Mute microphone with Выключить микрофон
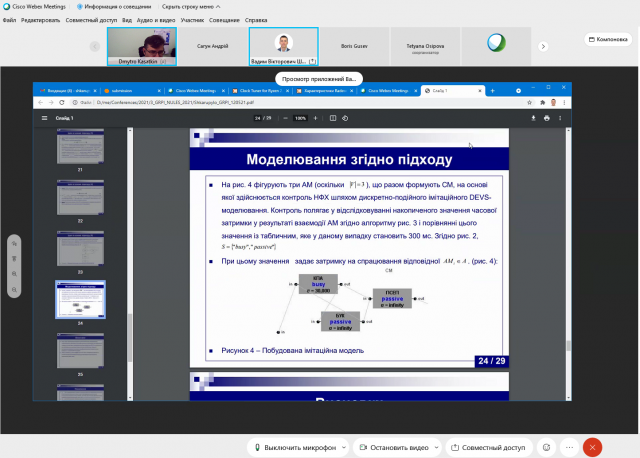 coord(295,447)
